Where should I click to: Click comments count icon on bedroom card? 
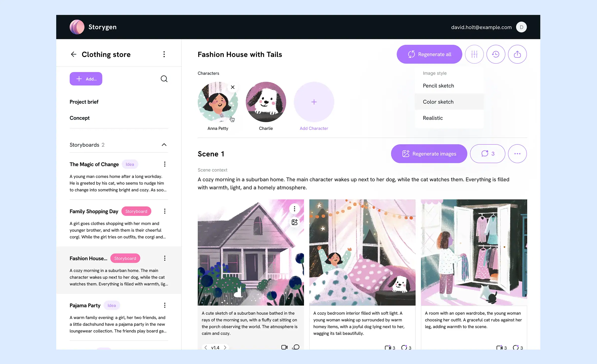[x=406, y=348]
